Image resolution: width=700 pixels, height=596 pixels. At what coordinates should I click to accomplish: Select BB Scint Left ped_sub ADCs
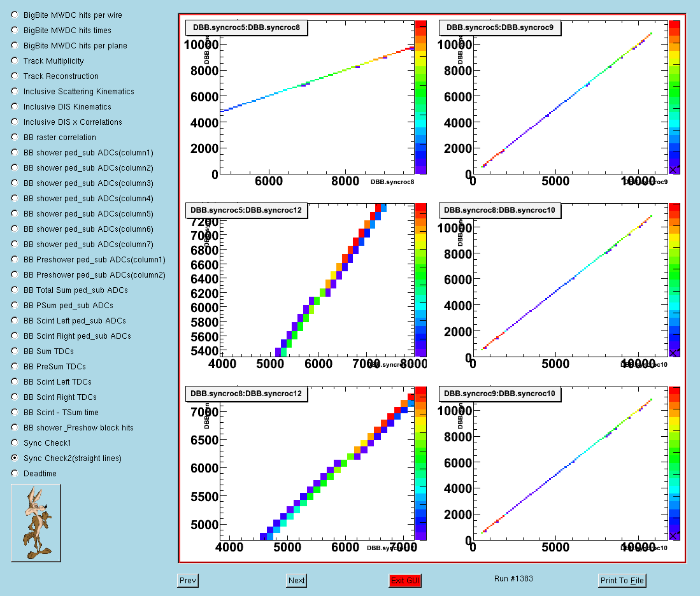coord(15,320)
